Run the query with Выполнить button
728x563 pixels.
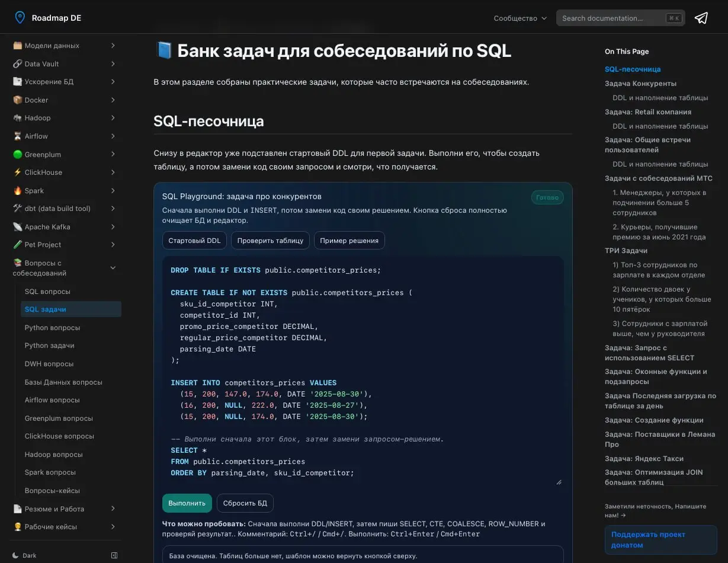(x=187, y=503)
